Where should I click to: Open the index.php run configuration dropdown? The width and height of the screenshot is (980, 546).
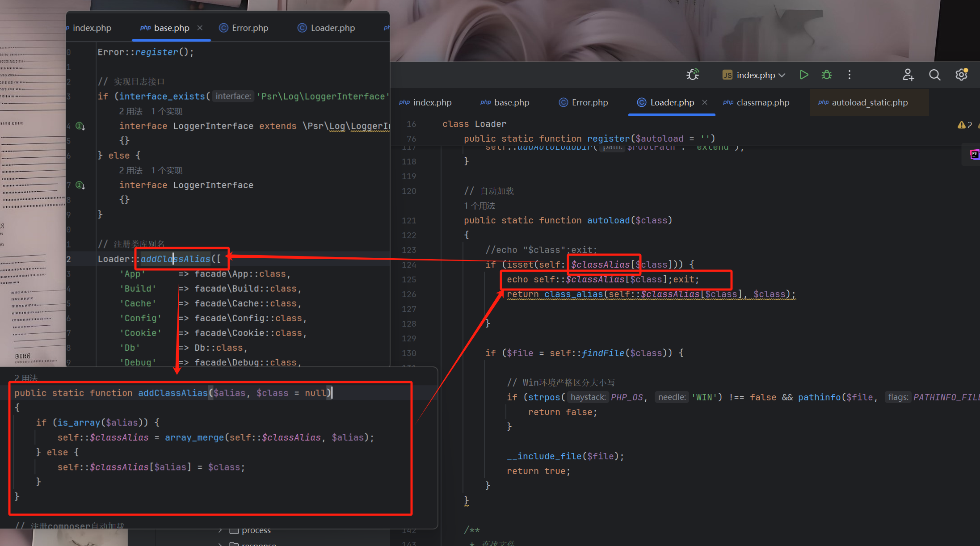(x=755, y=75)
